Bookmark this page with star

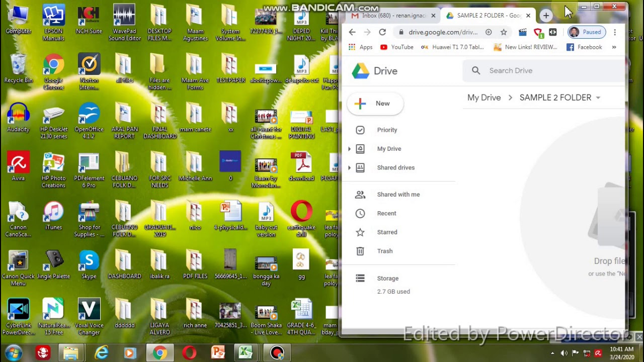pyautogui.click(x=504, y=32)
